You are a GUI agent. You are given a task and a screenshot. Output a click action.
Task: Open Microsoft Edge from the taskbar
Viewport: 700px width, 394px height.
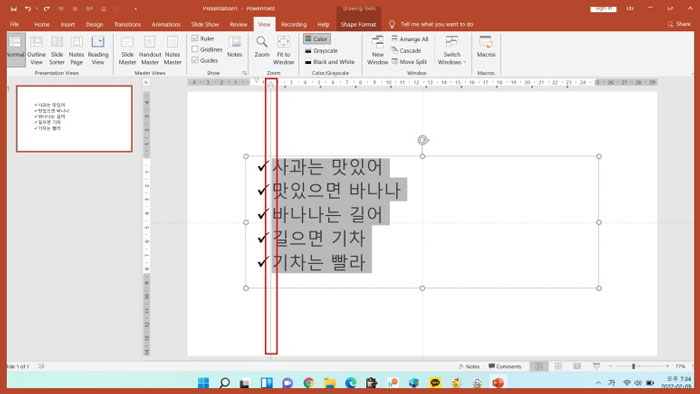(x=351, y=382)
